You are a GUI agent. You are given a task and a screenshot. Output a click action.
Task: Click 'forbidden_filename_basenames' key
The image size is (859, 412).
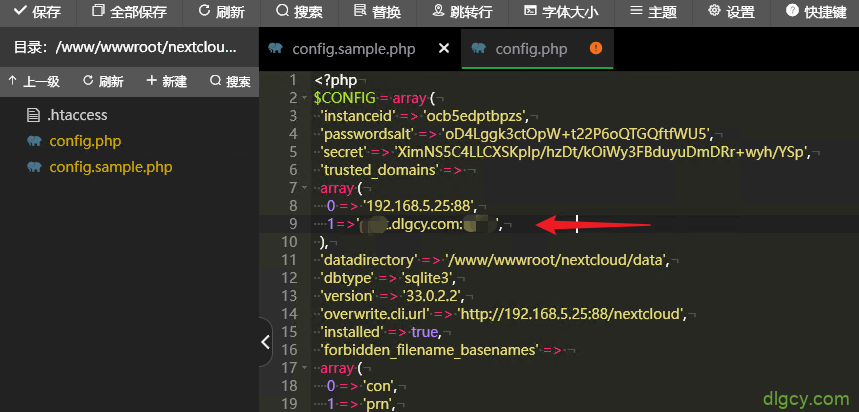(x=429, y=350)
